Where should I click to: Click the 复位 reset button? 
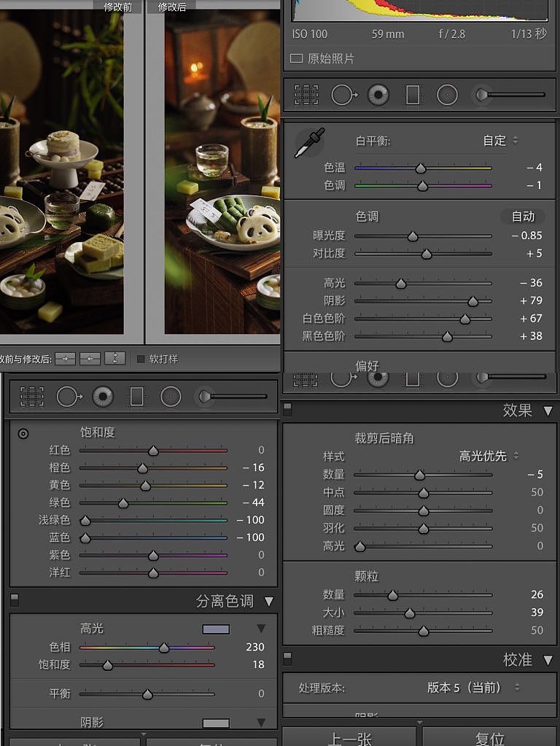(x=489, y=738)
